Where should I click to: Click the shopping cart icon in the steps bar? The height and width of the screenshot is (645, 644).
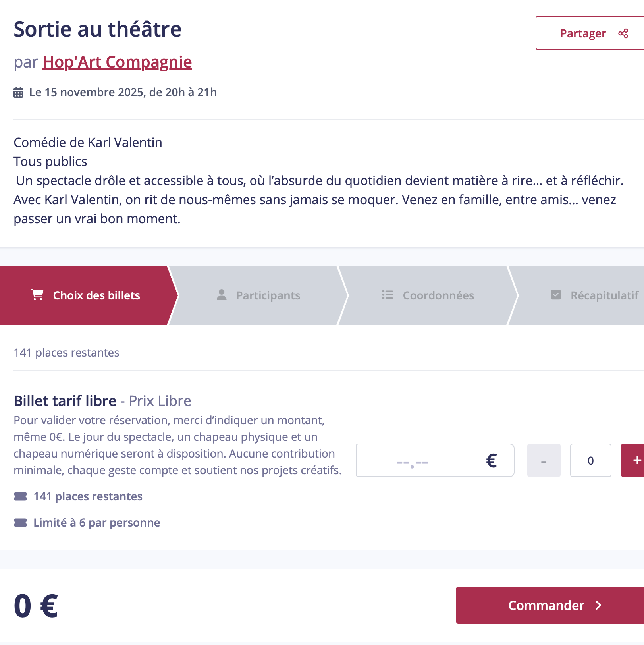point(37,295)
